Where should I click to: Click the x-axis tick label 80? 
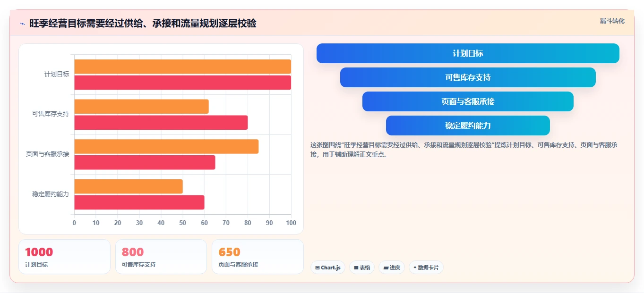tap(248, 223)
